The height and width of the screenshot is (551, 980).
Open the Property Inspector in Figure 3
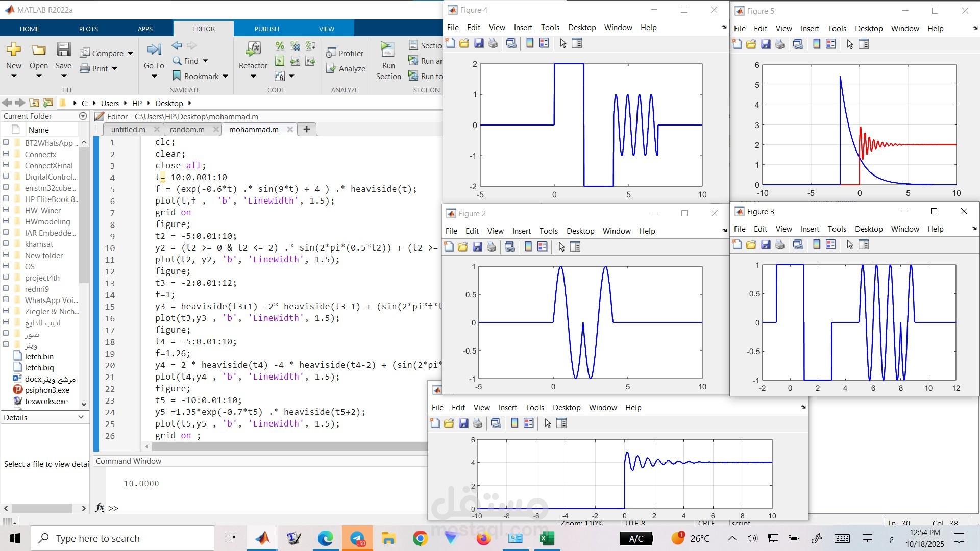(x=864, y=245)
